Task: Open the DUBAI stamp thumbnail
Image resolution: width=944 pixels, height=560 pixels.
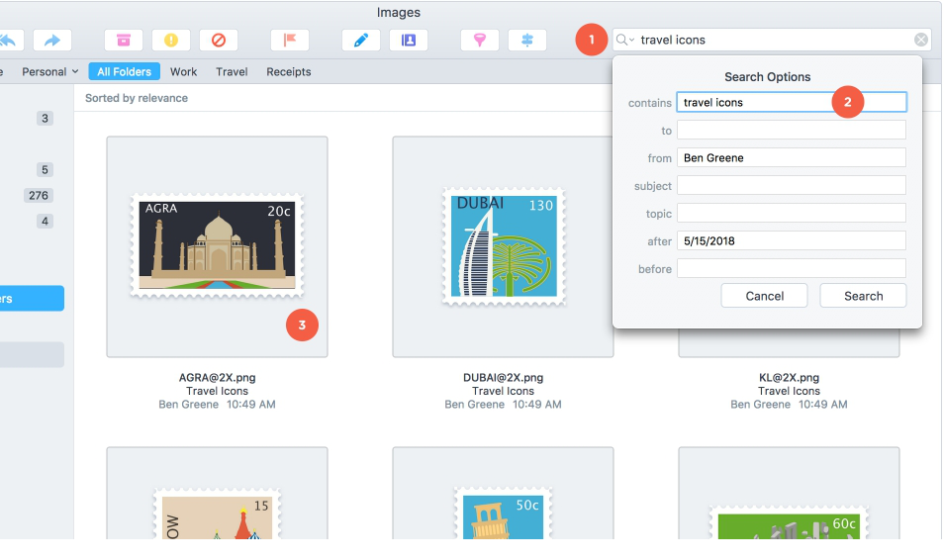Action: coord(504,246)
